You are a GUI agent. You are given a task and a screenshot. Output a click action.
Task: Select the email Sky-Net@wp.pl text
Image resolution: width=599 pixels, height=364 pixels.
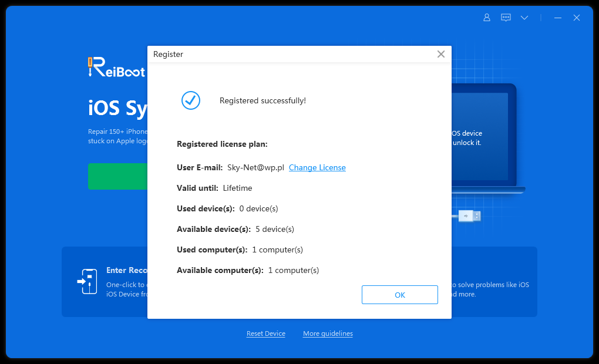pyautogui.click(x=255, y=167)
